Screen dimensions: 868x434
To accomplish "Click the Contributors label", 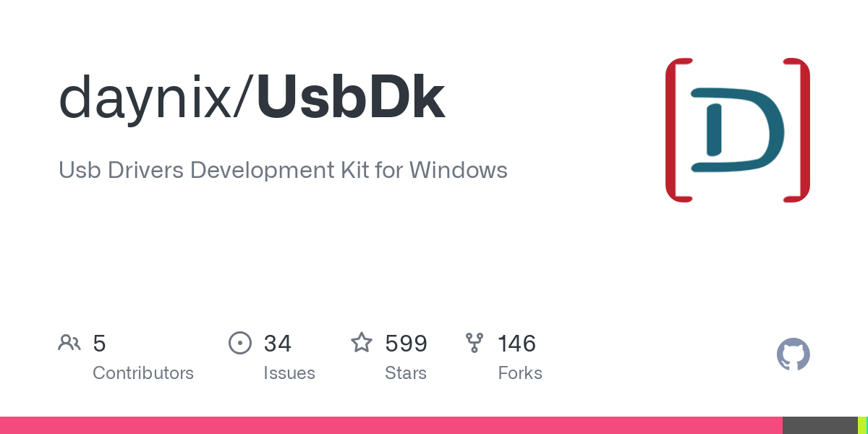I will coord(143,373).
